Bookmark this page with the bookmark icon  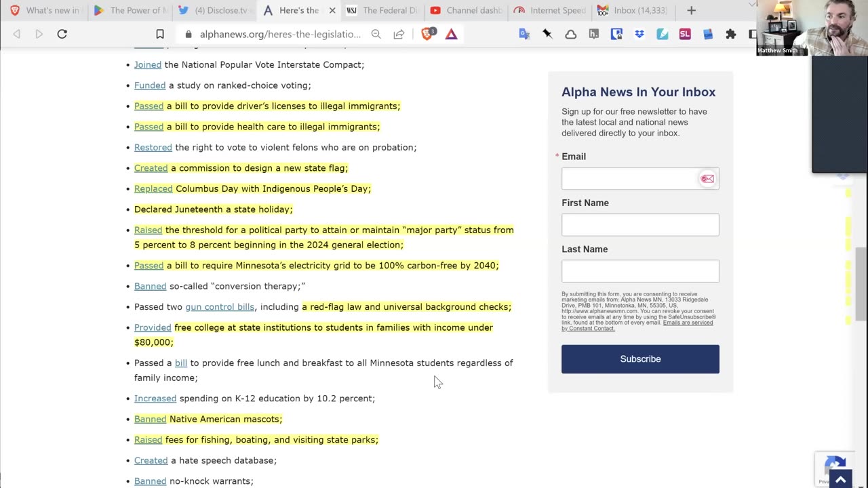click(160, 34)
